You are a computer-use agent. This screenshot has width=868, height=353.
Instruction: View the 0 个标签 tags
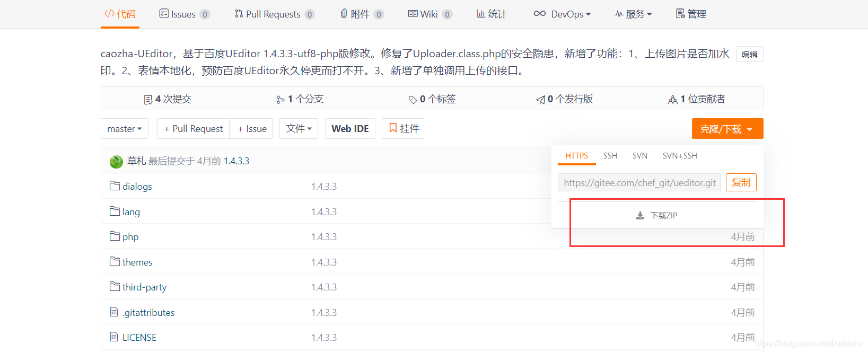point(432,99)
